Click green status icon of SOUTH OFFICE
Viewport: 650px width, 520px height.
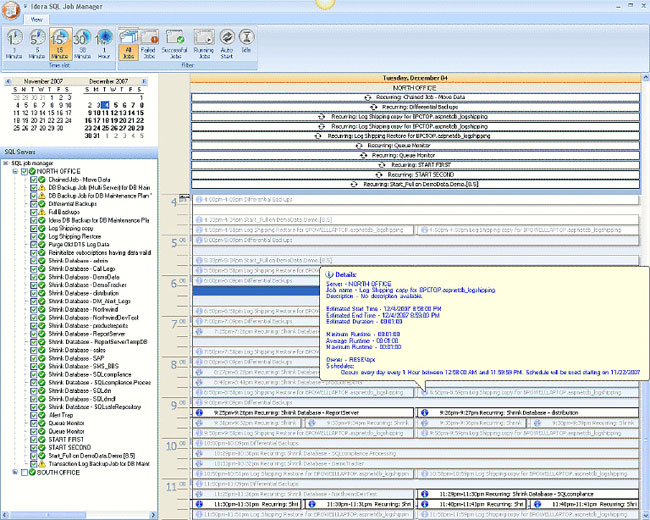pos(33,472)
